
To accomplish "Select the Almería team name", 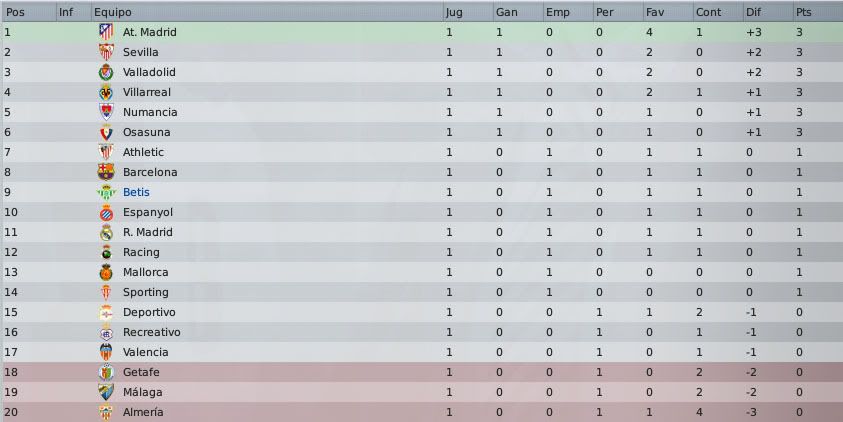I will [x=143, y=412].
